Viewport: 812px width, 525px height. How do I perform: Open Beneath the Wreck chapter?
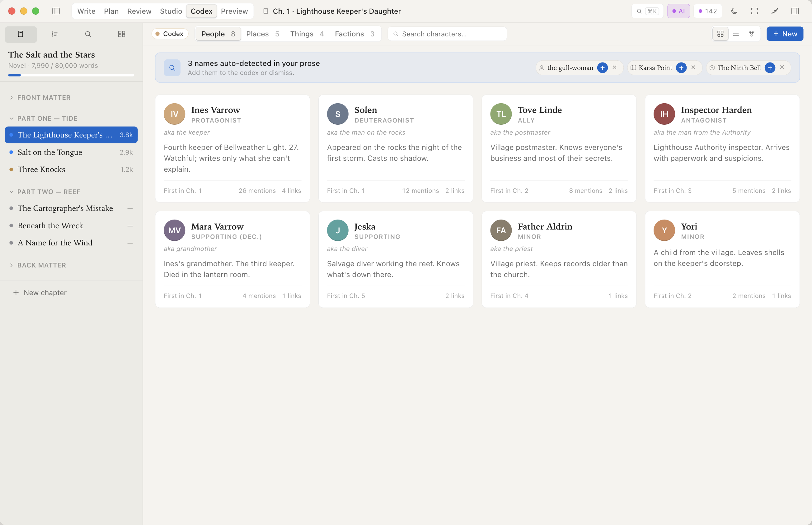(x=71, y=225)
